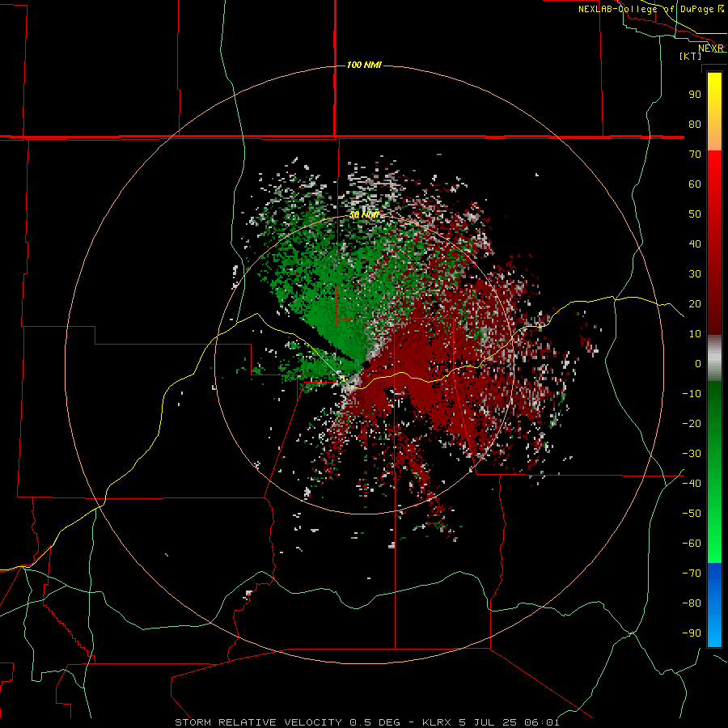
Task: Click the -80 value on the velocity scale
Action: coord(692,603)
